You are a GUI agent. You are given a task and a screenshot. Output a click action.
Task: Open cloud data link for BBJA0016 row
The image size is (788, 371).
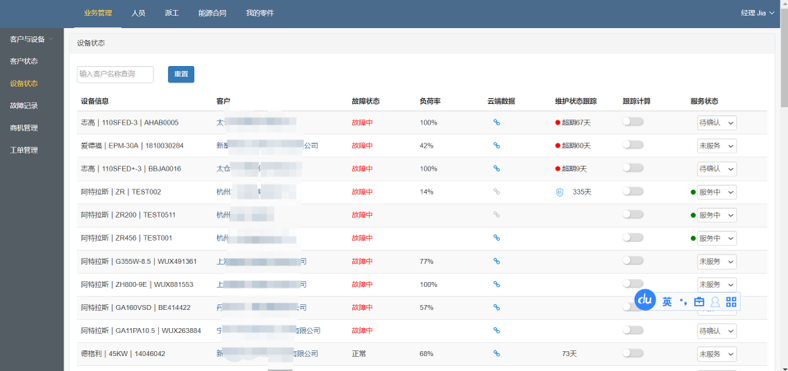click(x=497, y=168)
